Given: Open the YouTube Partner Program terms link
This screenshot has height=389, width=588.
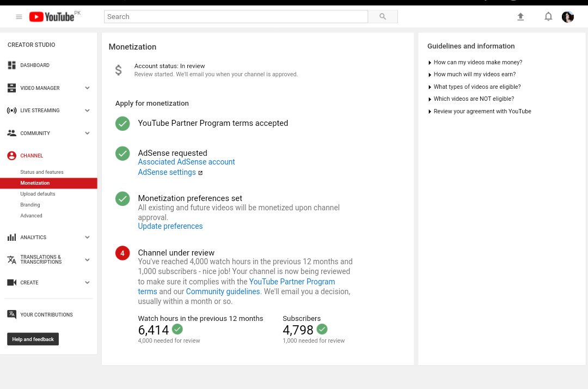Looking at the screenshot, I should point(292,282).
